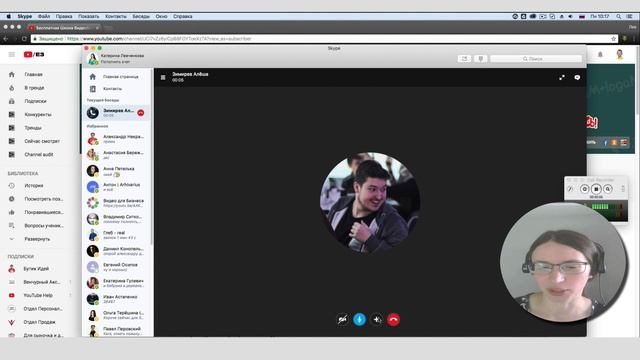Open chat with Евгений Осипов
The image size is (640, 360).
coord(116,267)
